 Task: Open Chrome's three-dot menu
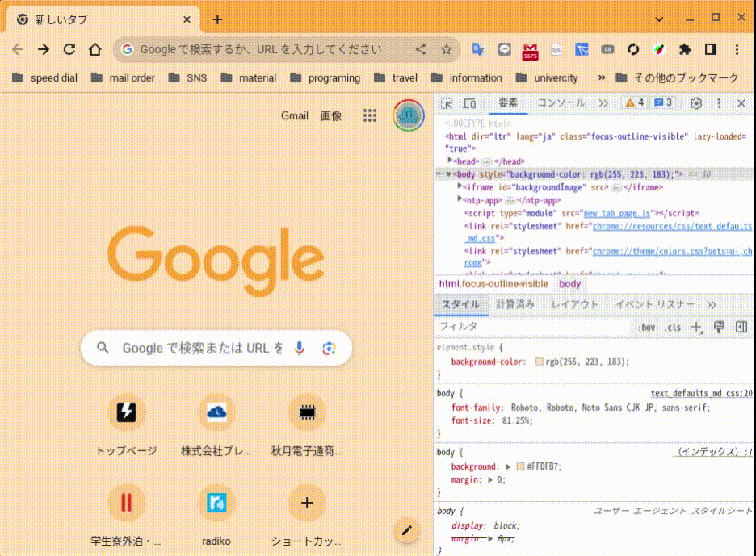pyautogui.click(x=737, y=49)
